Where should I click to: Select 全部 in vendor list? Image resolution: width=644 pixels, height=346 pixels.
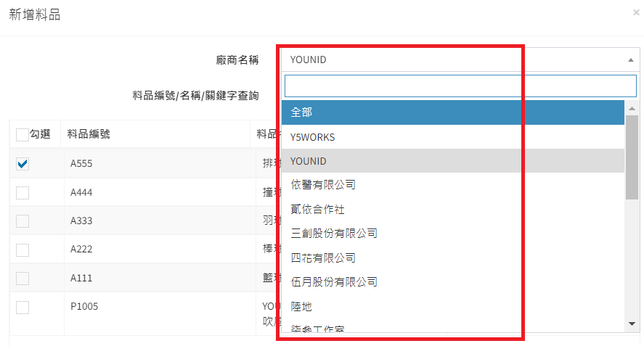453,112
